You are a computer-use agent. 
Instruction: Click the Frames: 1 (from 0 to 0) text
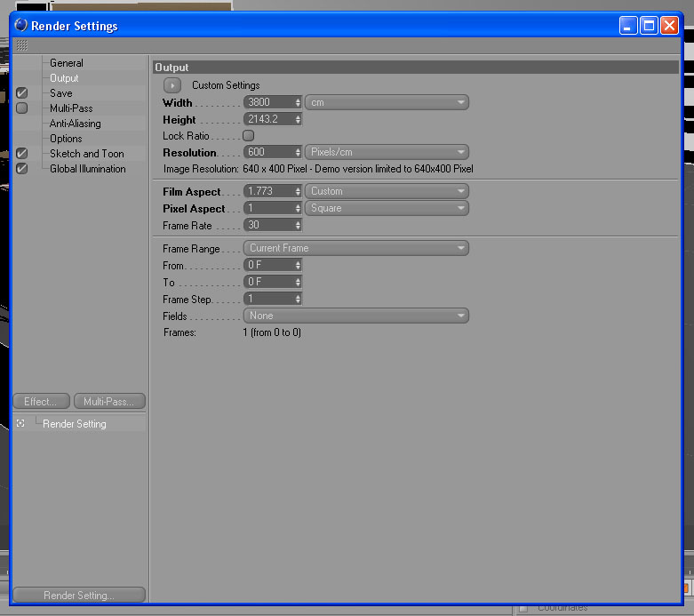point(232,332)
